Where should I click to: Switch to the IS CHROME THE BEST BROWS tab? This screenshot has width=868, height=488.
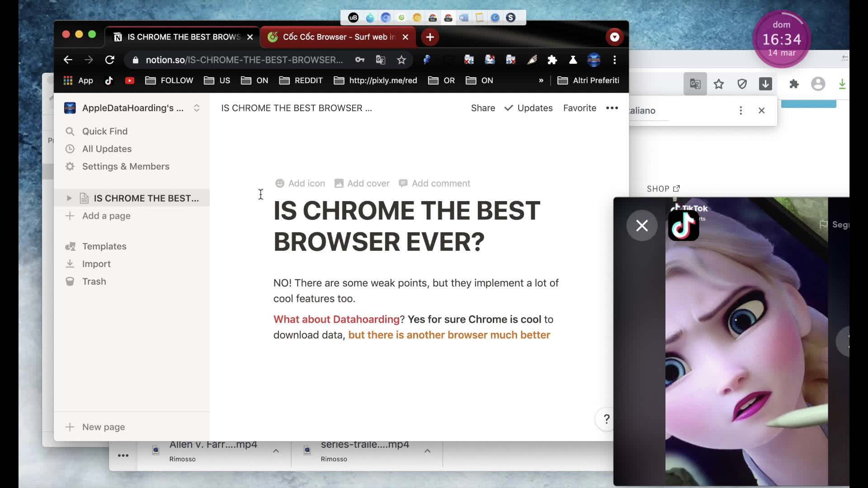coord(182,37)
